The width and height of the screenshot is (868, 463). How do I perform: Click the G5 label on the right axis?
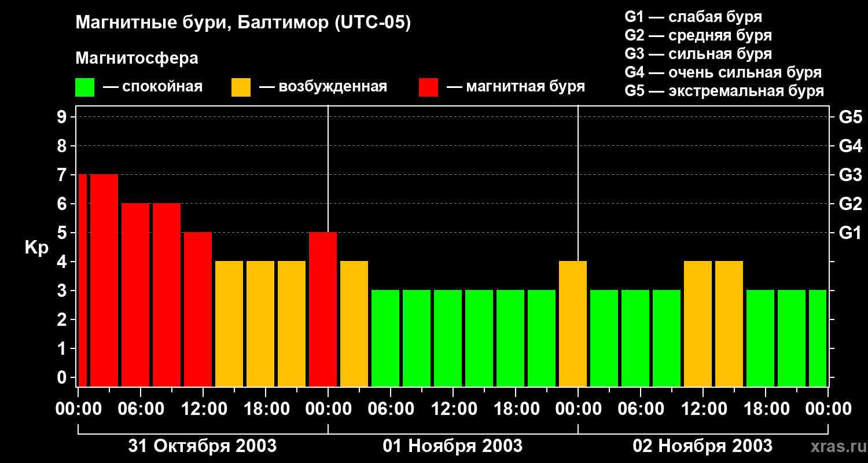[850, 117]
